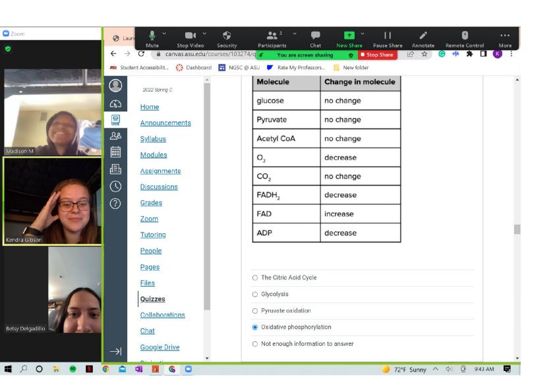The width and height of the screenshot is (555, 392).
Task: Bookmark this page with star icon
Action: (x=424, y=54)
